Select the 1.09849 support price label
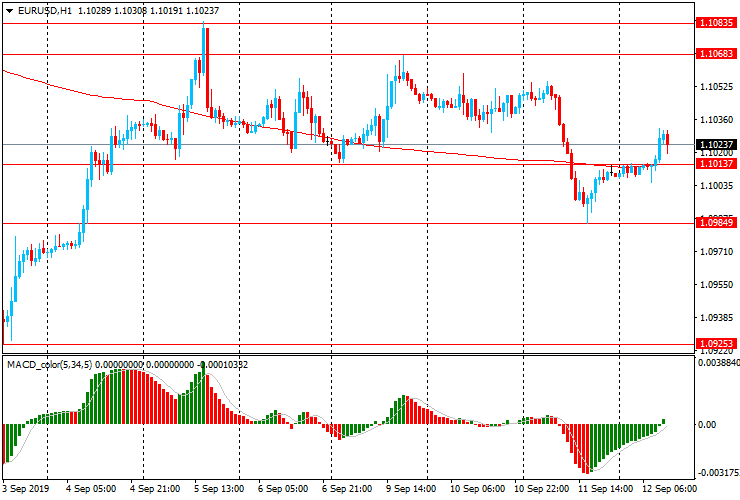The image size is (740, 500). (718, 223)
